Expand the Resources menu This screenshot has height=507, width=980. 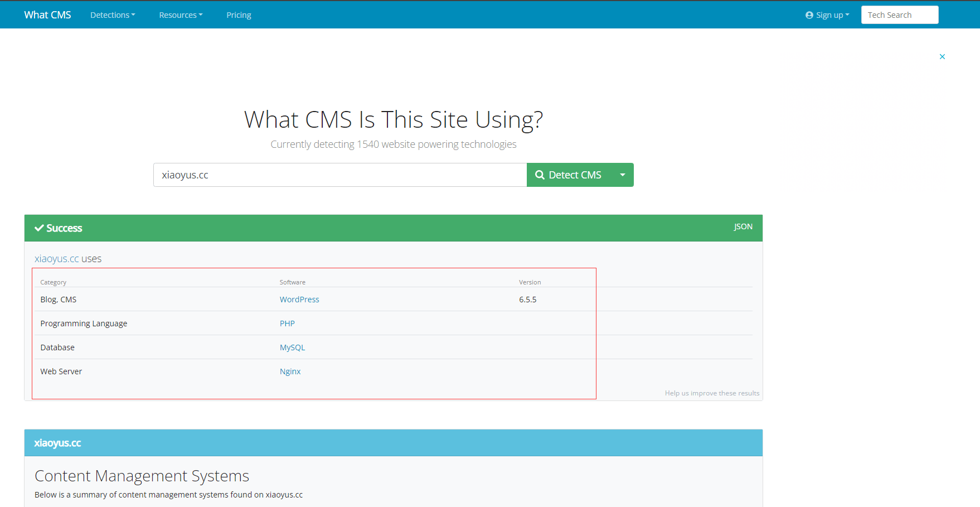tap(181, 15)
